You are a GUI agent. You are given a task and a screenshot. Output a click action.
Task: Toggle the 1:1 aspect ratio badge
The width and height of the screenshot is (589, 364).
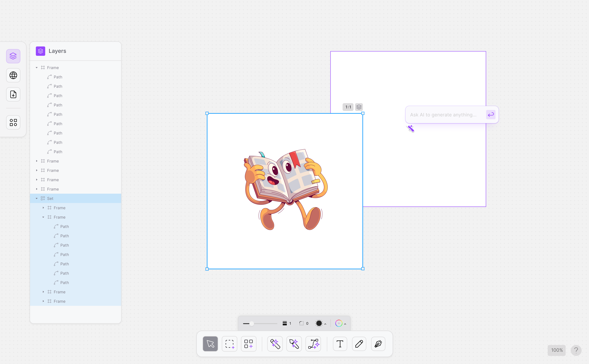[x=348, y=107]
